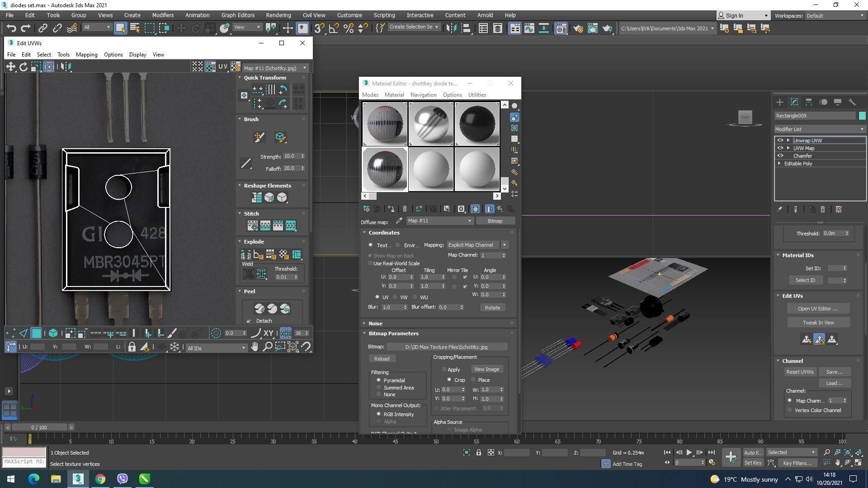868x488 pixels.
Task: Open the Hierarchy panel tab
Action: [x=809, y=102]
